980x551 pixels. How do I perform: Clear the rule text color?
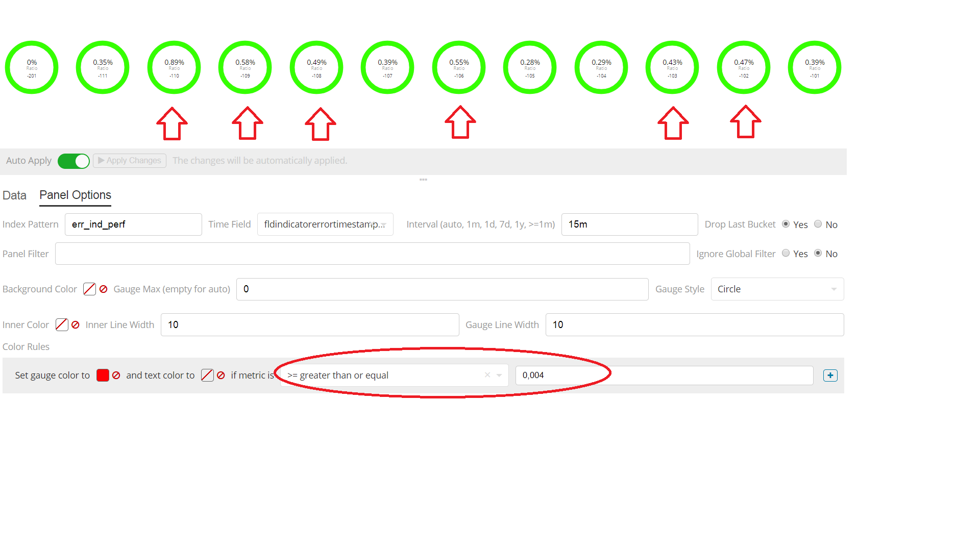click(x=221, y=375)
